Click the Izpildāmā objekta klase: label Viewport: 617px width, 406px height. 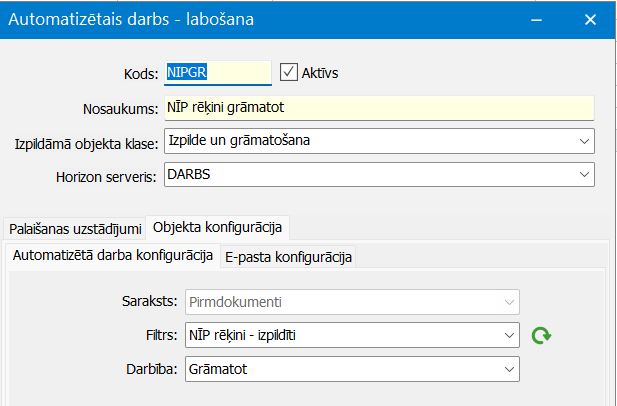[x=86, y=144]
